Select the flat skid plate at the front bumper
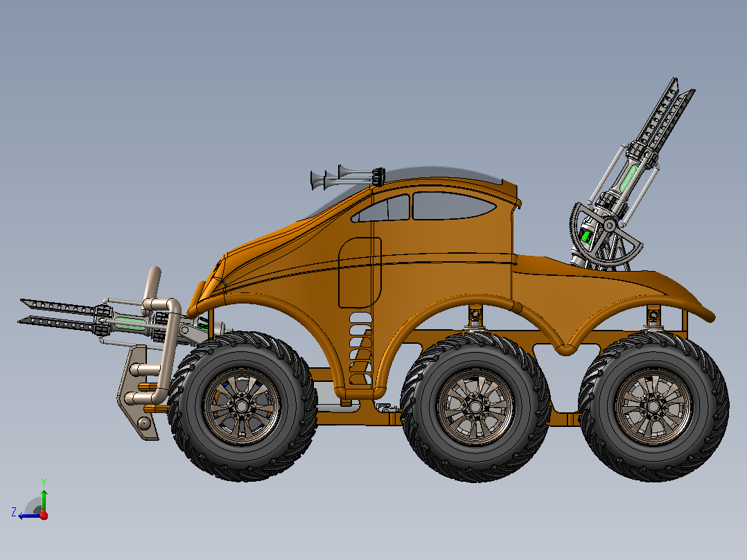This screenshot has width=747, height=560. tap(138, 393)
